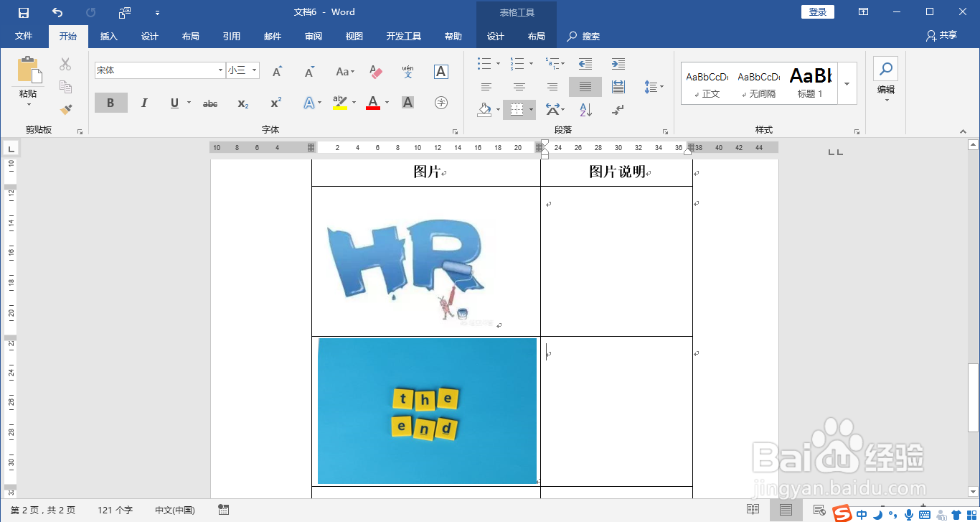Viewport: 980px width, 522px height.
Task: Open the 文件 menu tab
Action: [x=24, y=36]
